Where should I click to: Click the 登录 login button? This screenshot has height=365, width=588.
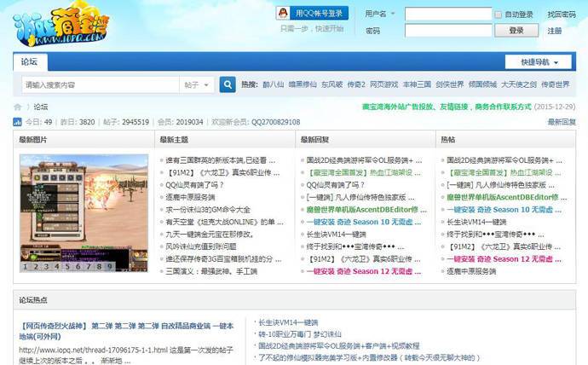coord(516,31)
